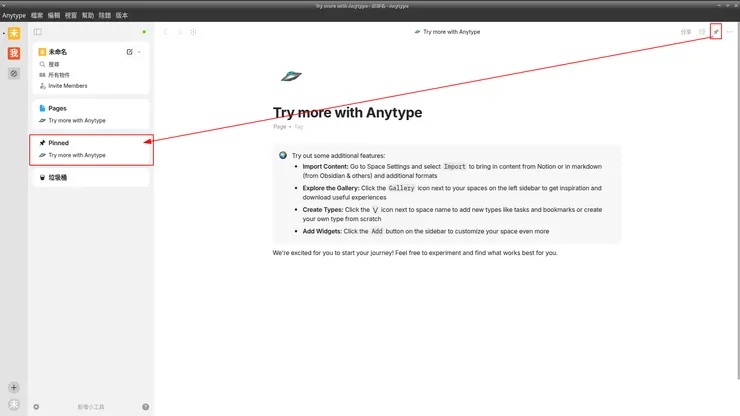Image resolution: width=740 pixels, height=416 pixels.
Task: Open the red 我 space icon
Action: pyautogui.click(x=14, y=53)
